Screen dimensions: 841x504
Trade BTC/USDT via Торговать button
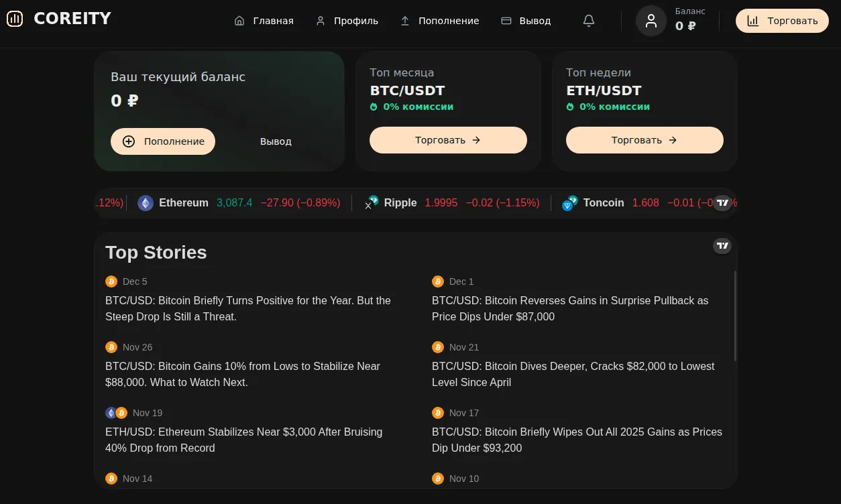coord(448,140)
